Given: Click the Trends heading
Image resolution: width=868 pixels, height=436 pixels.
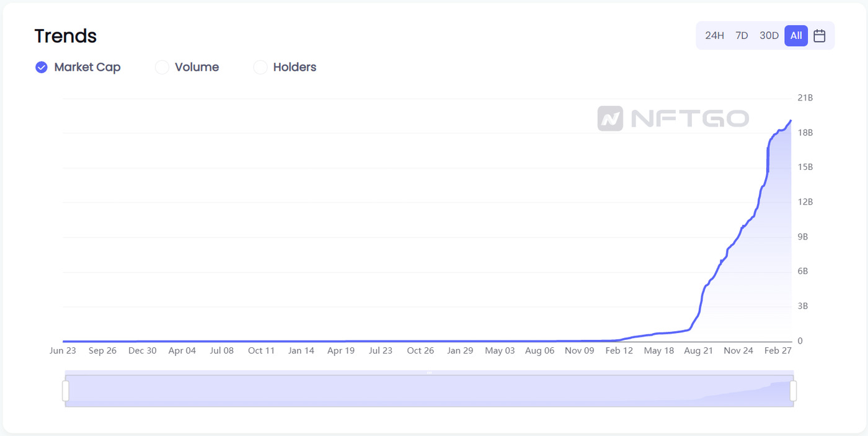Looking at the screenshot, I should tap(65, 36).
